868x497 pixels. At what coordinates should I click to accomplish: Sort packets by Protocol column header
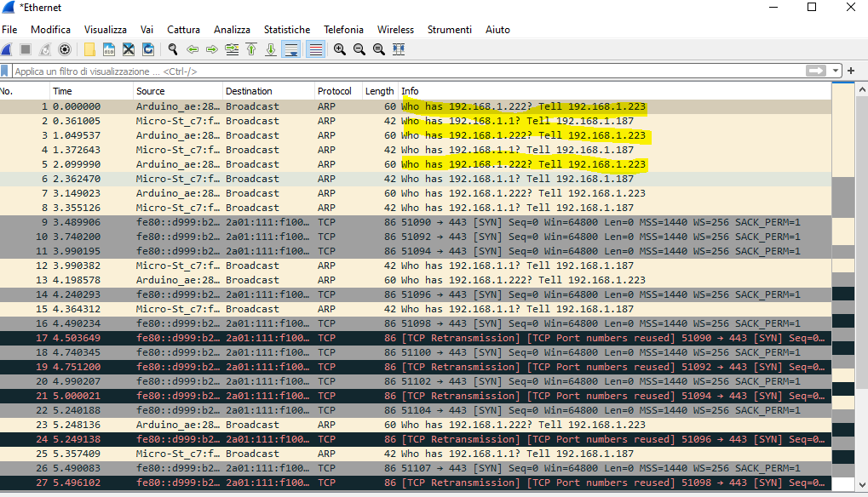[x=335, y=91]
